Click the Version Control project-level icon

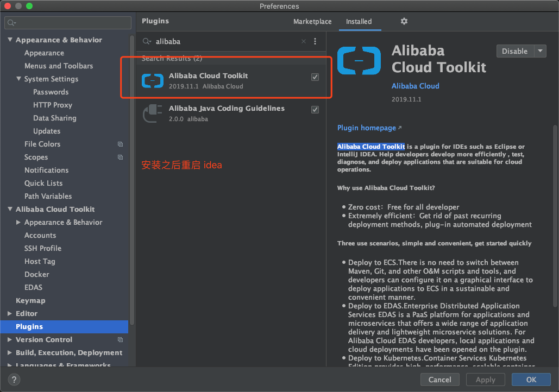tap(120, 339)
